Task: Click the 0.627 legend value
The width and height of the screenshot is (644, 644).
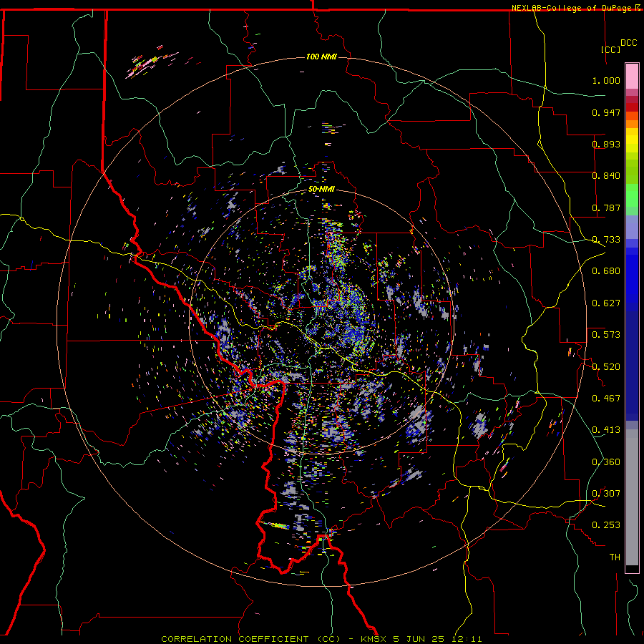Action: pyautogui.click(x=606, y=303)
